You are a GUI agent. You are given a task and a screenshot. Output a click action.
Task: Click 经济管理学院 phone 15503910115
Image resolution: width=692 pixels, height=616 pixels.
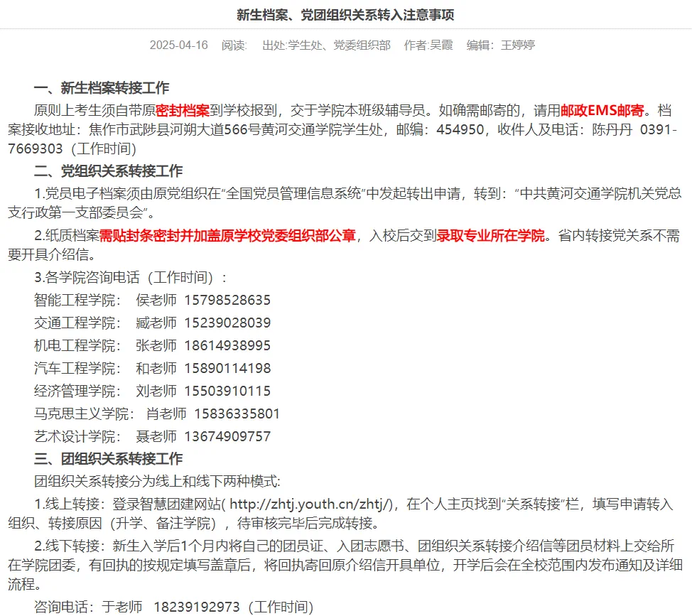pyautogui.click(x=227, y=391)
